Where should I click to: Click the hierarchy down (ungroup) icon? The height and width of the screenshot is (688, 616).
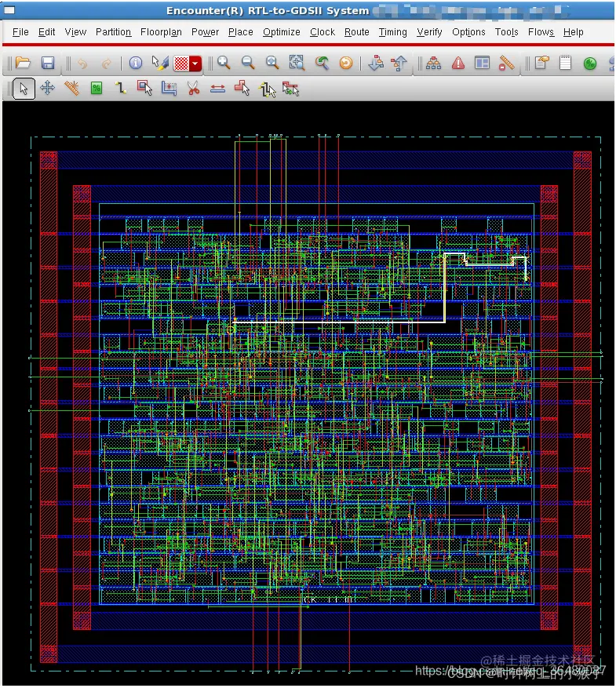376,64
